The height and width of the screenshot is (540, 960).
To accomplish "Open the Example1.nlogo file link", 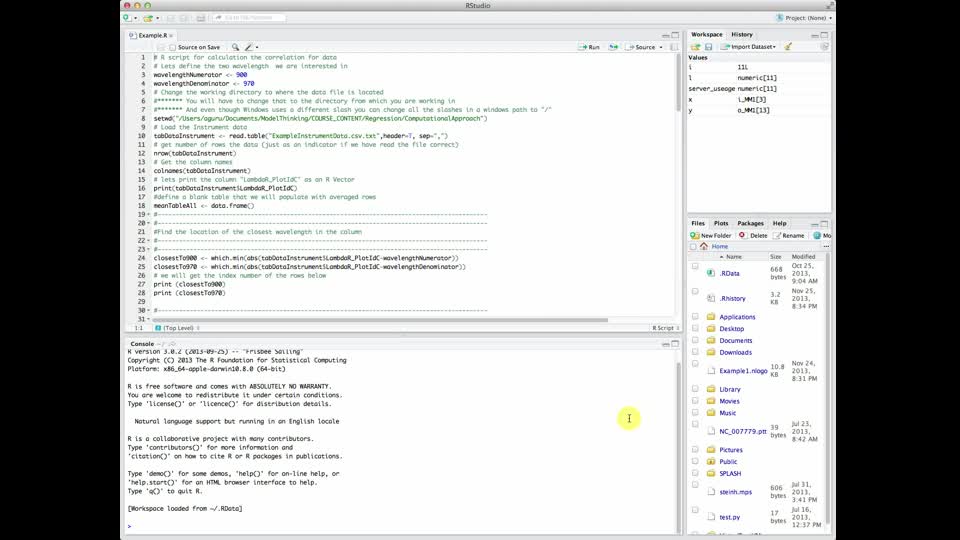I will tap(743, 371).
